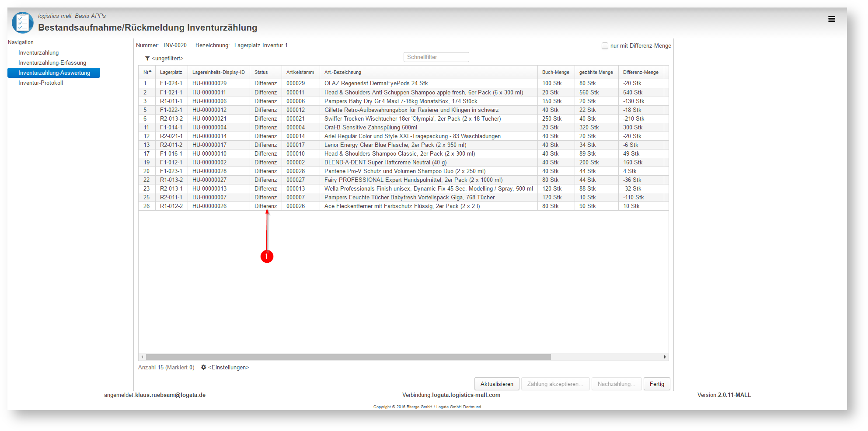Click the Fertig button
Image resolution: width=868 pixels, height=431 pixels.
(x=657, y=384)
